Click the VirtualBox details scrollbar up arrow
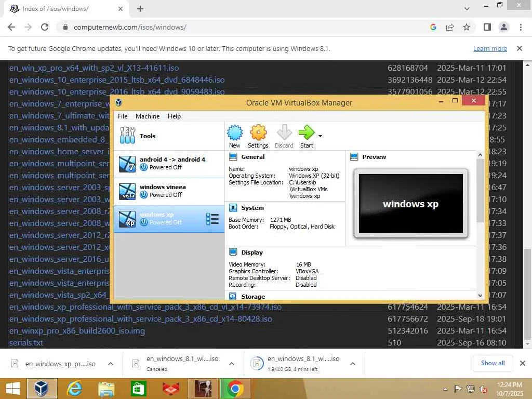Screen dimensions: 532x399 480,155
